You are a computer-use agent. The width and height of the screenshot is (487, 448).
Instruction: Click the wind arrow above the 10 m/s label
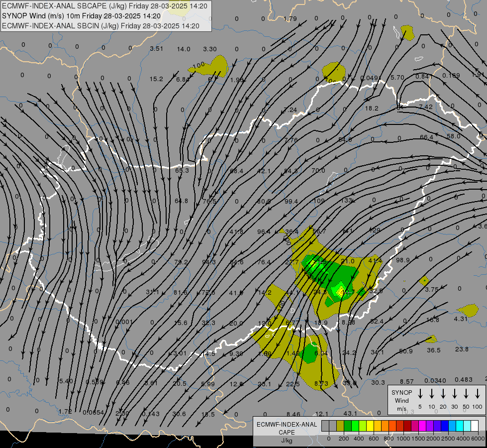pyautogui.click(x=431, y=394)
